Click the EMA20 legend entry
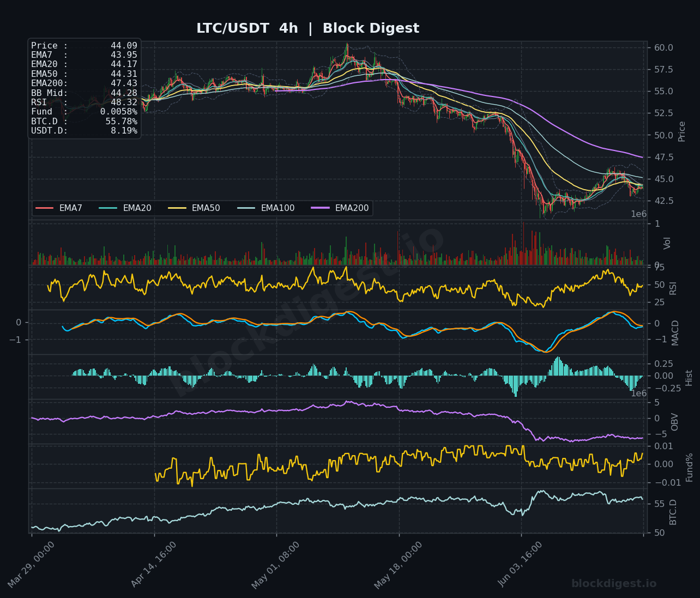Viewport: 700px width, 598px height. (x=125, y=208)
